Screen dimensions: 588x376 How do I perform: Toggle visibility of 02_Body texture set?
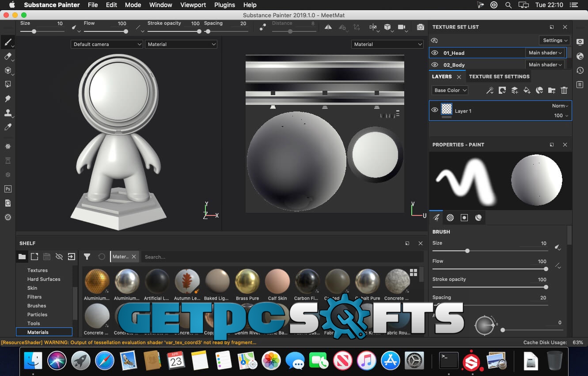coord(435,65)
